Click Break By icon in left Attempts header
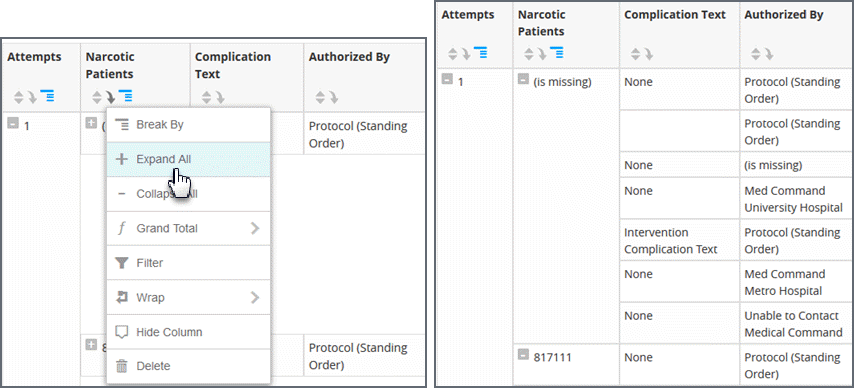854x388 pixels. [47, 98]
